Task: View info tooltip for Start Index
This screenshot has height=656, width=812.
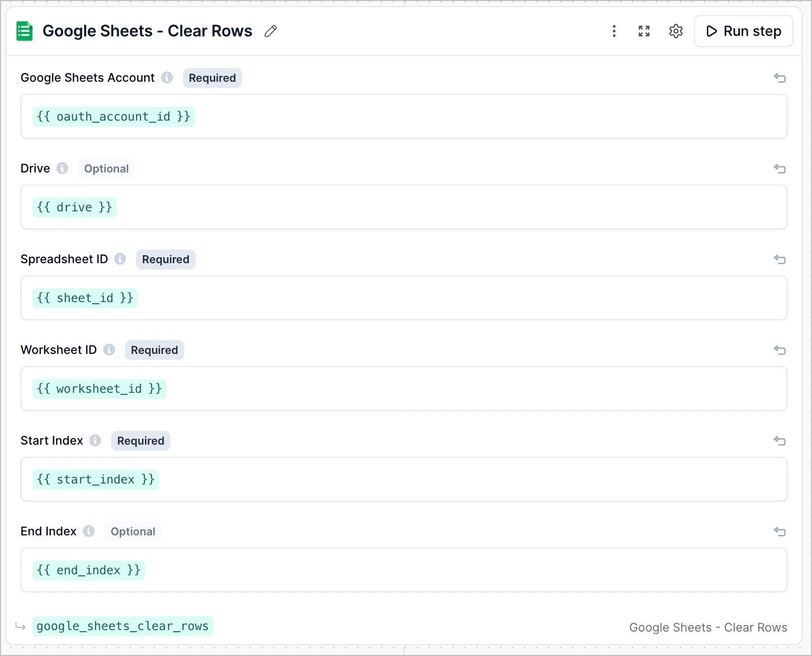Action: tap(95, 440)
